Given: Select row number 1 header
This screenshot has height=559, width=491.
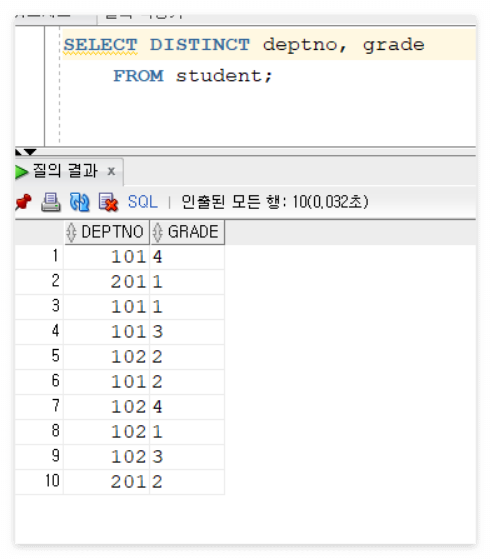Looking at the screenshot, I should click(x=39, y=257).
